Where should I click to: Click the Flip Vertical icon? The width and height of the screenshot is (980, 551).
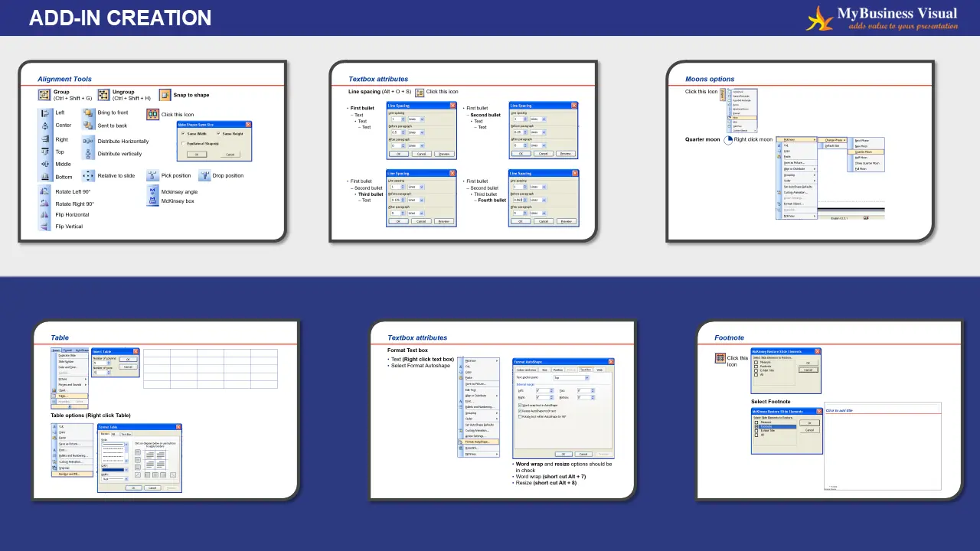pyautogui.click(x=44, y=226)
